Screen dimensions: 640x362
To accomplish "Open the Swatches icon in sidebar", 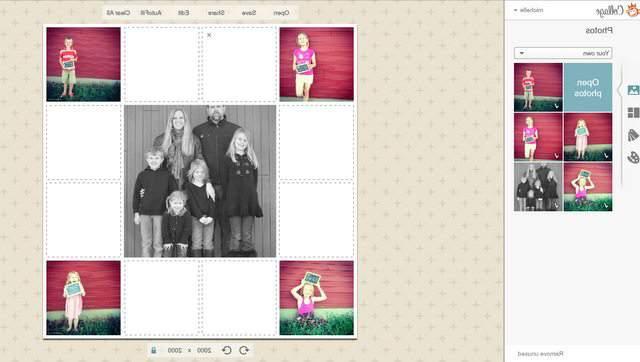I will 633,135.
